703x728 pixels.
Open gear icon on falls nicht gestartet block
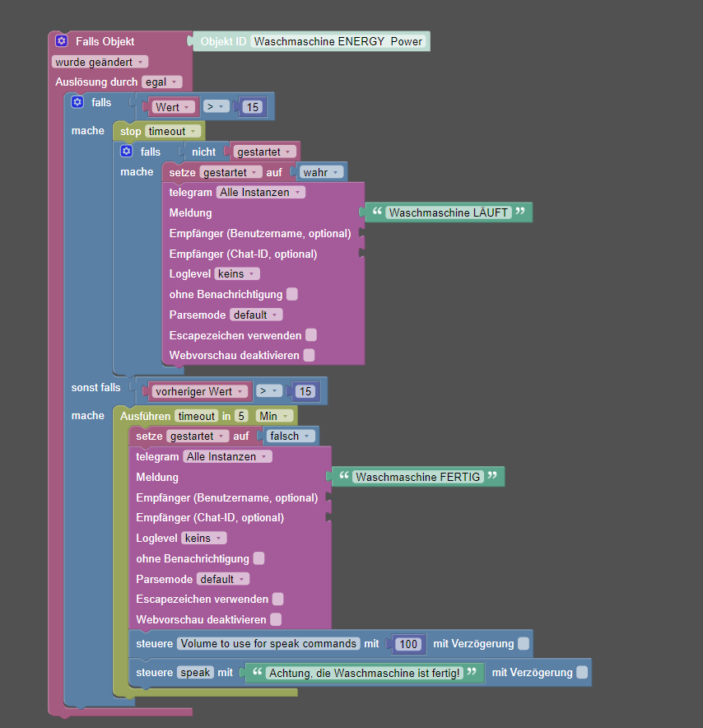(x=126, y=152)
